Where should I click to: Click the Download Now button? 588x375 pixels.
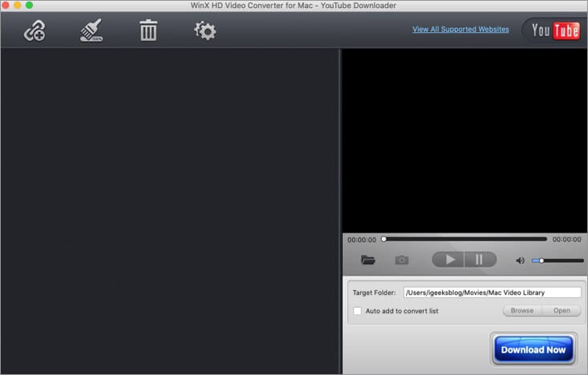(x=533, y=349)
